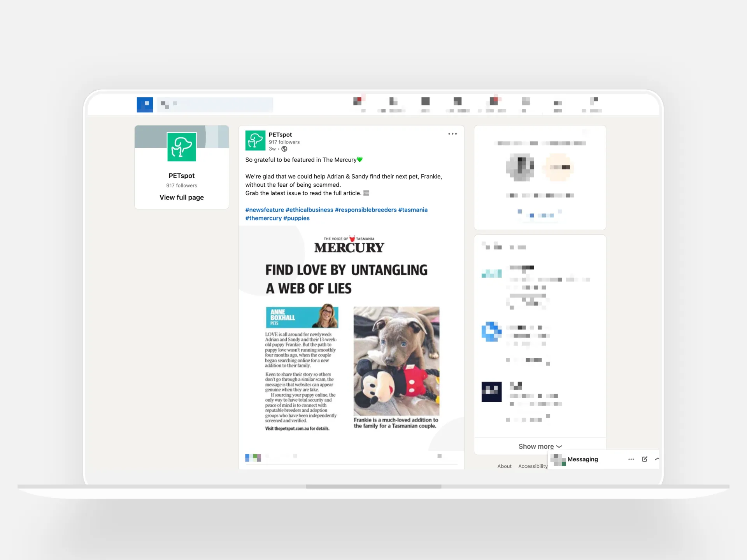
Task: Click the PETspot dog logo avatar on the post
Action: (255, 140)
